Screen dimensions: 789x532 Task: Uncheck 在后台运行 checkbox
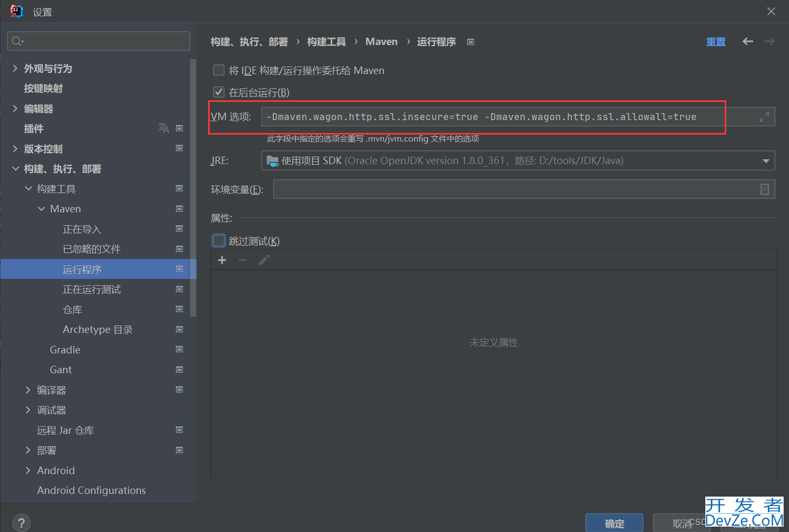click(219, 92)
